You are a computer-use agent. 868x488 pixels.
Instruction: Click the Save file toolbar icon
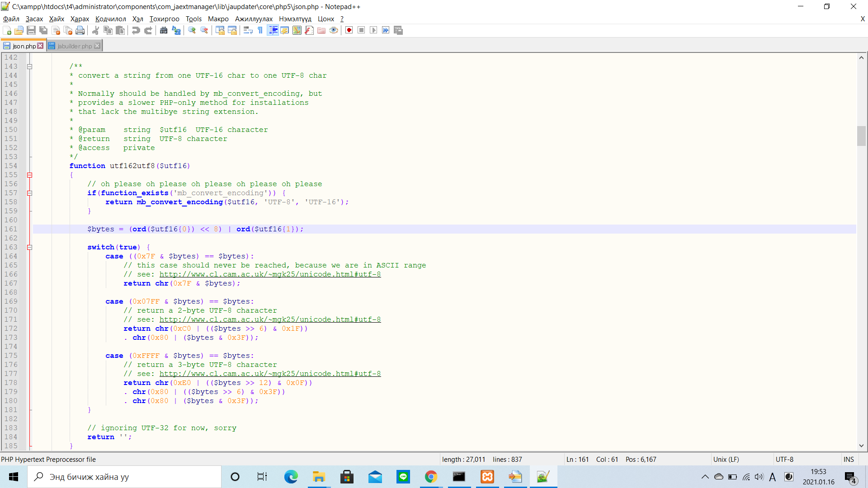(x=31, y=30)
